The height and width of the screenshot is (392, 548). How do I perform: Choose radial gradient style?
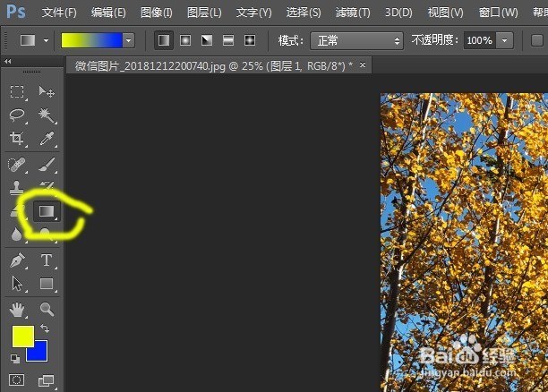(x=185, y=40)
